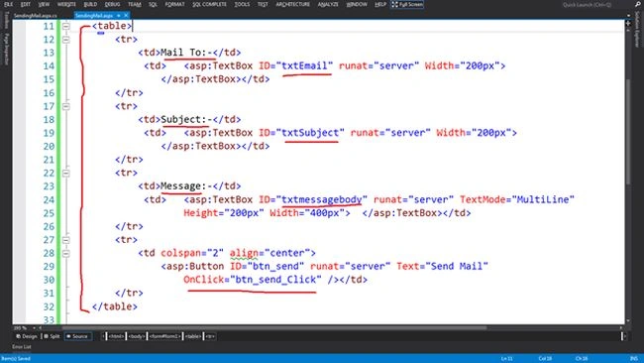Click the vertical scrollbar of the editor
Screen dimensions: 644x363
tap(628, 132)
